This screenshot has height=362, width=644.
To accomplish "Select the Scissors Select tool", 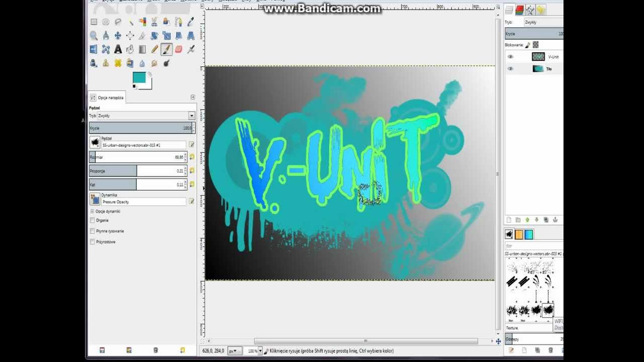I will (154, 22).
